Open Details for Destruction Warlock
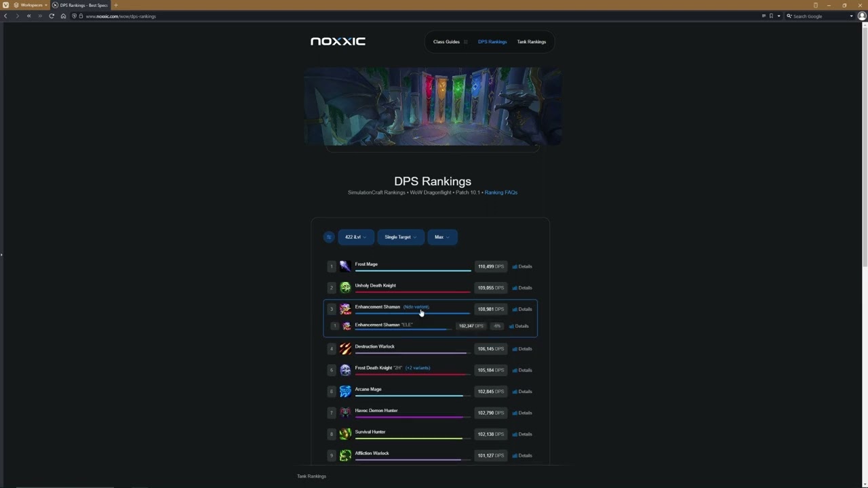The width and height of the screenshot is (868, 488). tap(522, 348)
